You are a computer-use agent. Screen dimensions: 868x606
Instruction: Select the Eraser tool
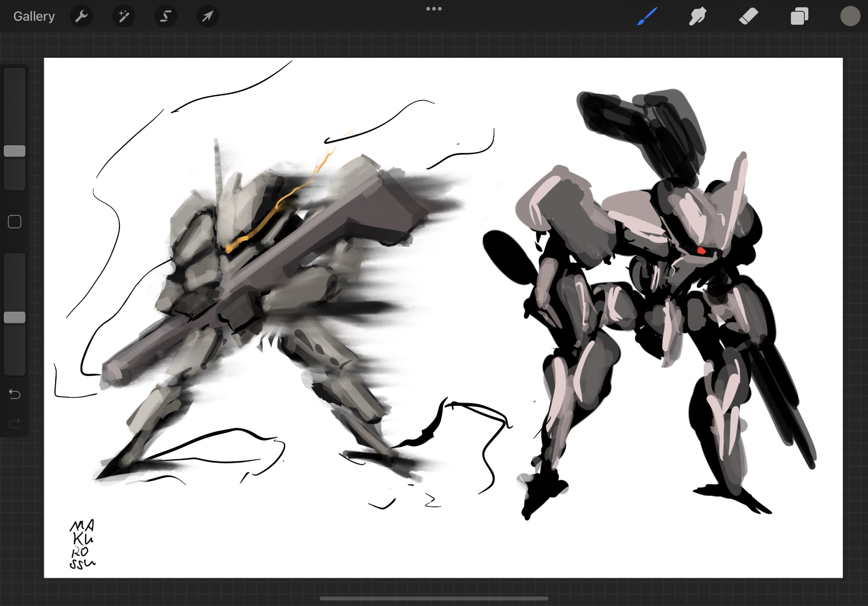748,17
